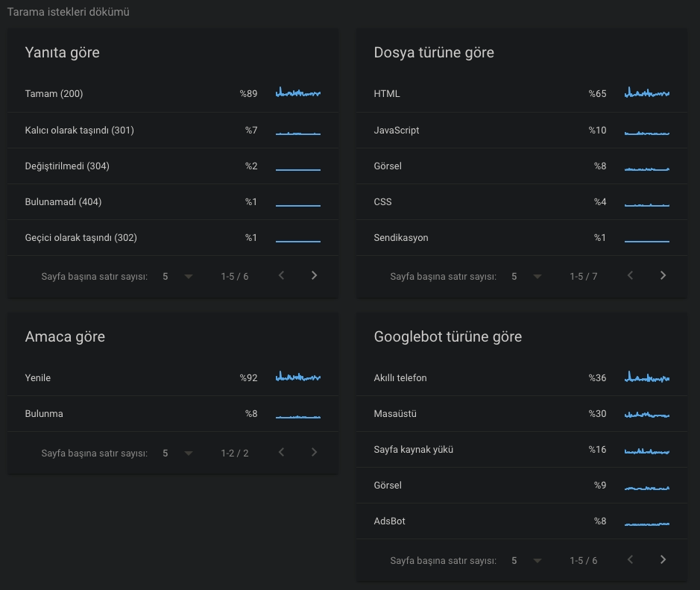
Task: Go to next page in Yanıta göre panel
Action: [x=314, y=275]
